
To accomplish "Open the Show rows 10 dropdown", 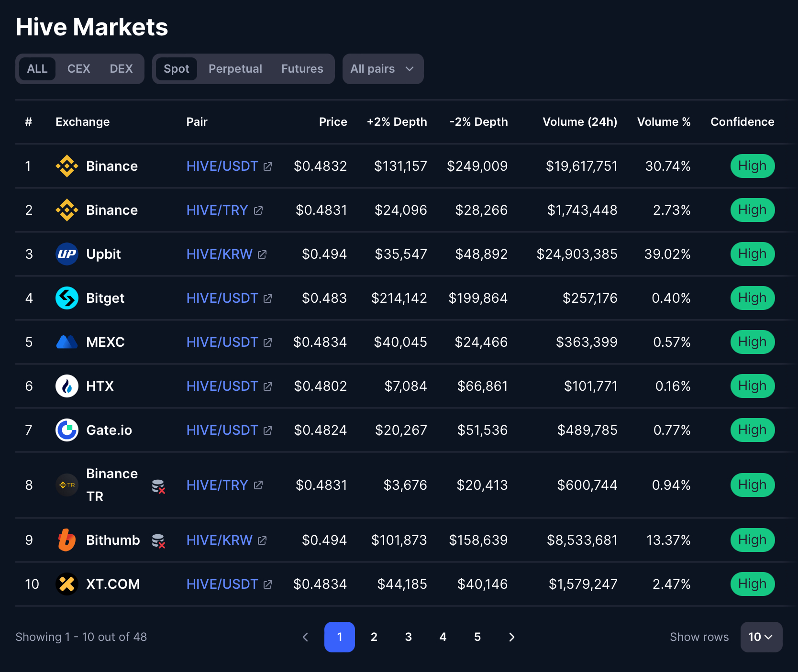I will pos(762,637).
